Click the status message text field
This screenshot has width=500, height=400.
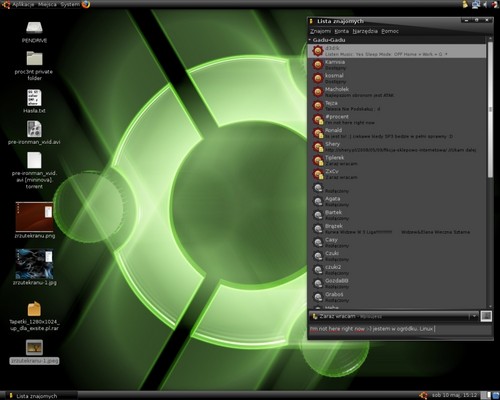[400, 329]
